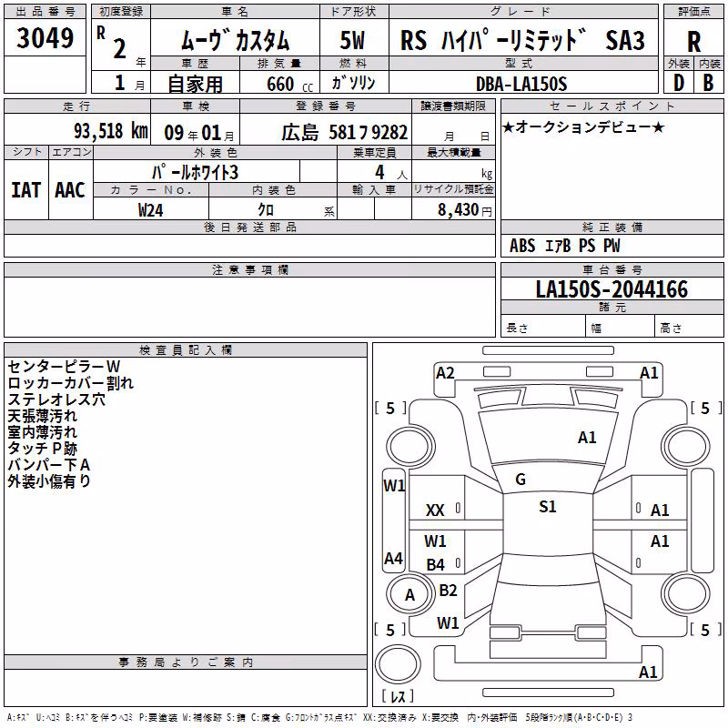Click inspector note タッチＰ跡
This screenshot has width=728, height=728.
pos(42,448)
